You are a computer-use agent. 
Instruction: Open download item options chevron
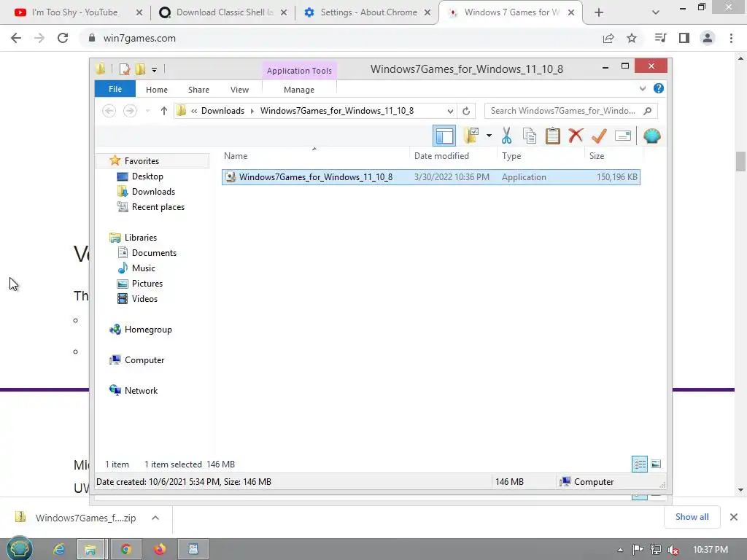[155, 518]
